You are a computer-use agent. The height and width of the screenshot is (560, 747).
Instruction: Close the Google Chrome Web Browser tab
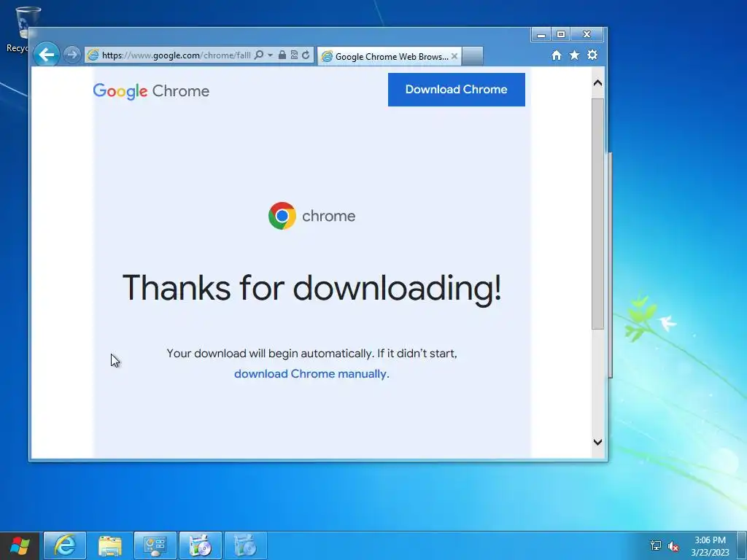tap(454, 56)
